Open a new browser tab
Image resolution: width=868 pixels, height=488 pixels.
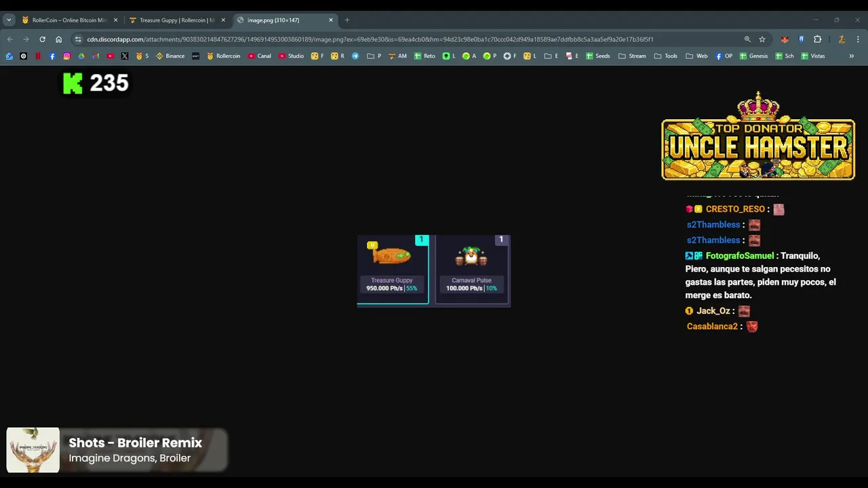pyautogui.click(x=347, y=20)
